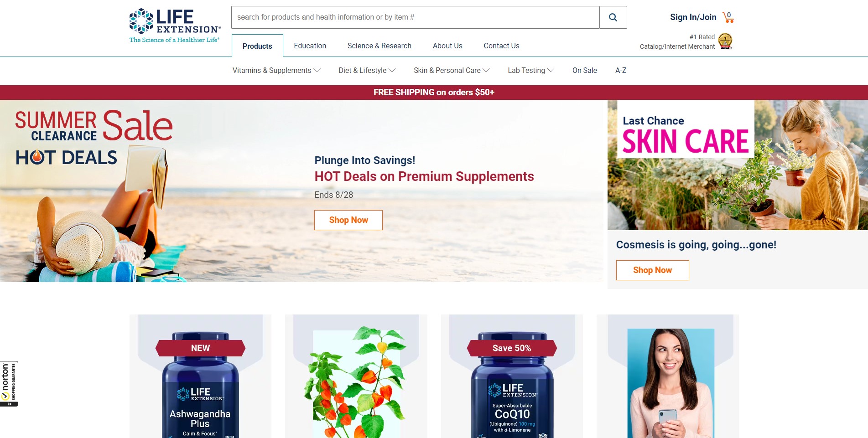Open the On Sale link
Image resolution: width=868 pixels, height=438 pixels.
(x=585, y=70)
